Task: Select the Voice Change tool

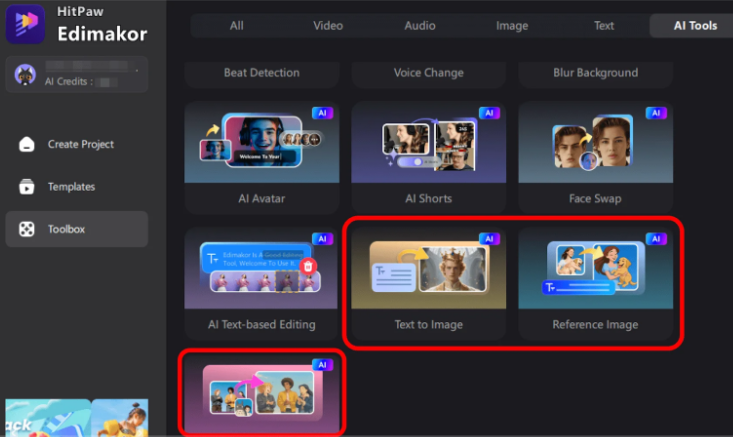Action: pos(428,73)
